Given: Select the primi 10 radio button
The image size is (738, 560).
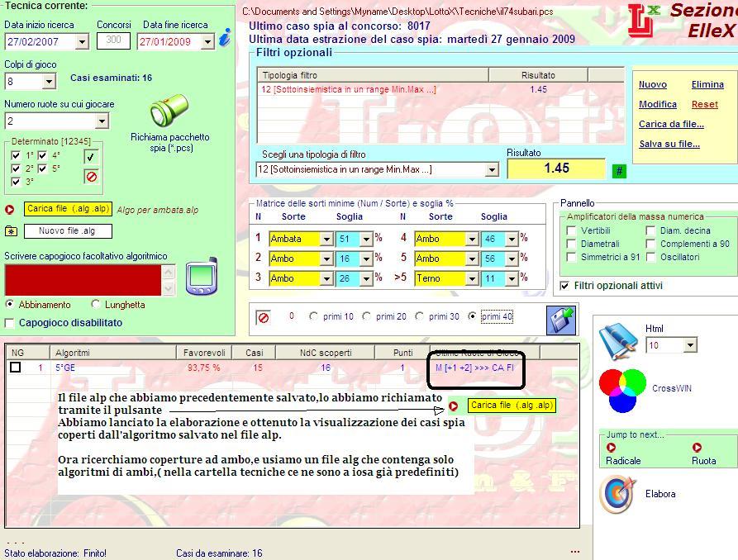Looking at the screenshot, I should click(x=313, y=316).
